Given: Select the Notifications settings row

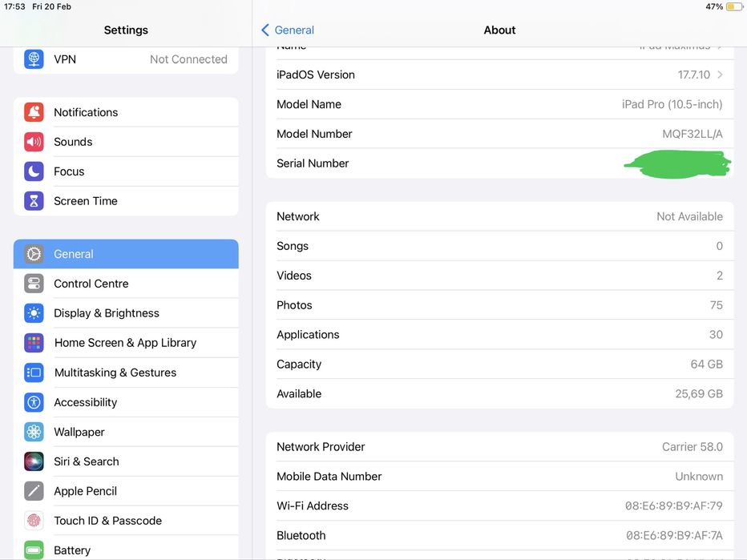Looking at the screenshot, I should 126,112.
